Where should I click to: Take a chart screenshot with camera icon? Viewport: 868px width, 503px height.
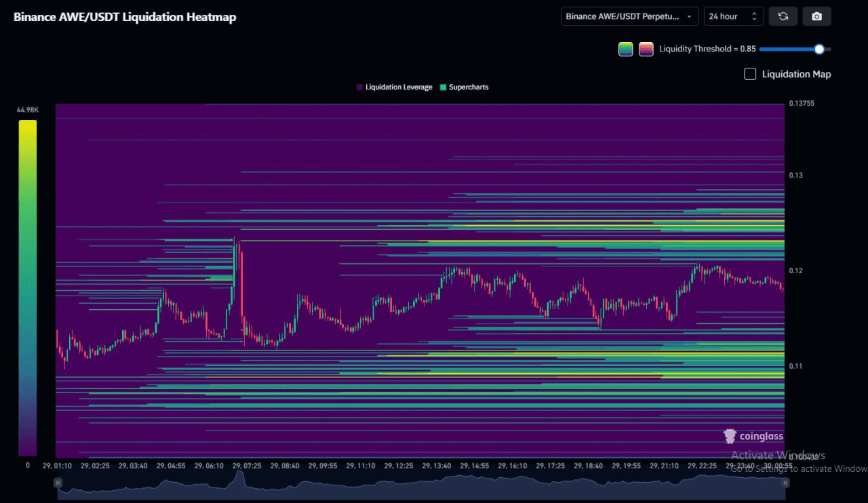(x=816, y=16)
